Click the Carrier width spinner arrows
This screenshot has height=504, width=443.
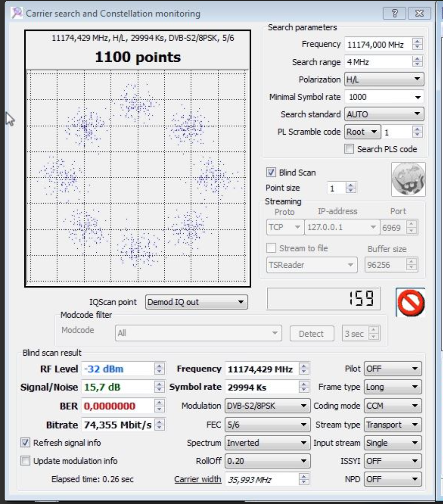tap(304, 479)
